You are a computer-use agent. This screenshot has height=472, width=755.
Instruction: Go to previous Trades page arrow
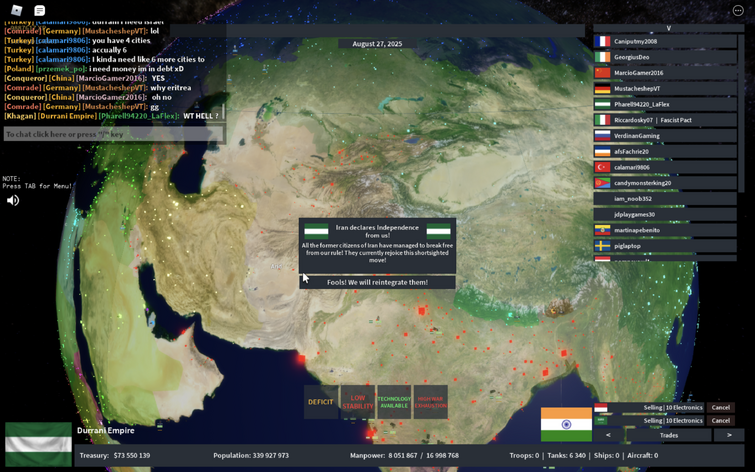(x=608, y=435)
